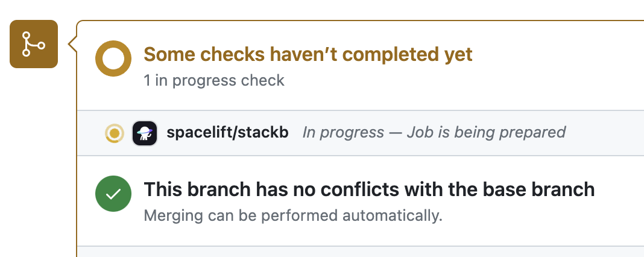
Task: Click the large yellow pending status circle
Action: 113,59
